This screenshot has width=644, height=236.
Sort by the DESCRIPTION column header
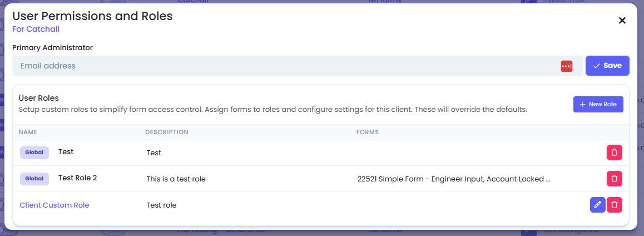coord(167,132)
